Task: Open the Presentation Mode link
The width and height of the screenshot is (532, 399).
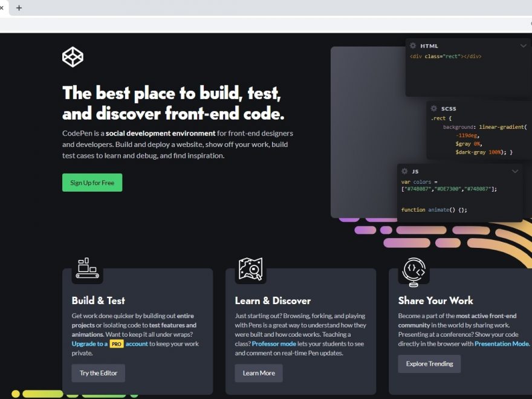Action: pyautogui.click(x=502, y=343)
